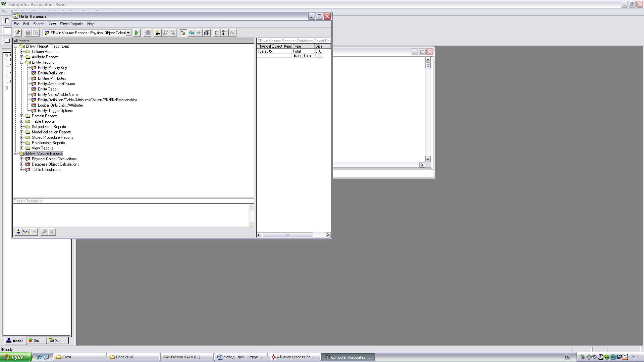Open the Search menu
Viewport: 644px width, 362px height.
coord(39,24)
